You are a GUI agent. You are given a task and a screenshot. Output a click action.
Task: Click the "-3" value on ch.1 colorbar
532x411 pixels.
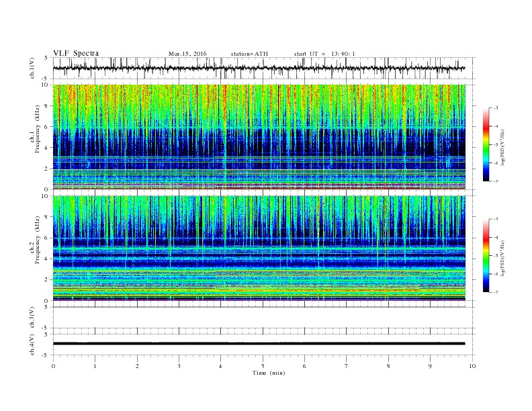(x=496, y=108)
